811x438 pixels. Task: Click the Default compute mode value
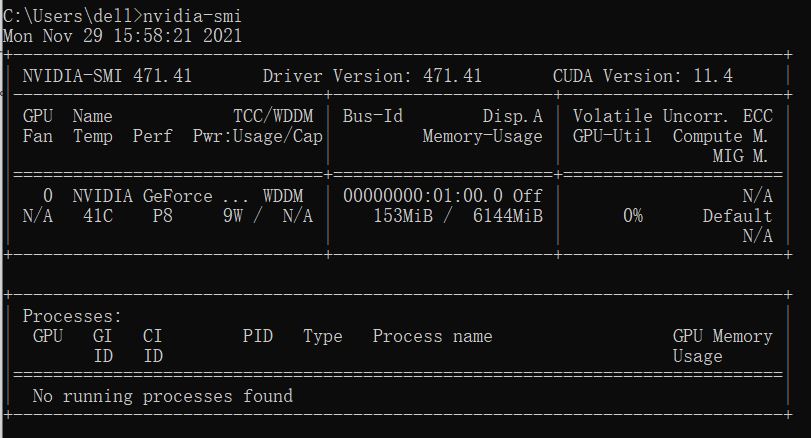tap(737, 216)
